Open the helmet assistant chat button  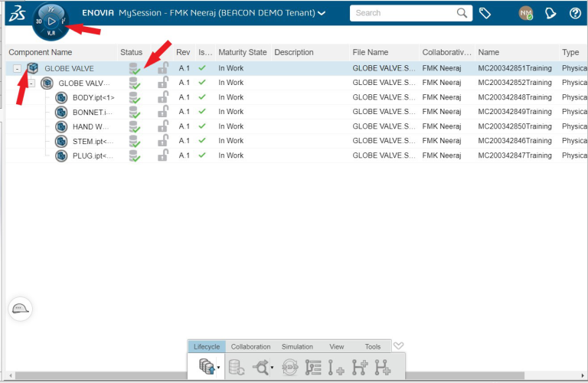[20, 309]
